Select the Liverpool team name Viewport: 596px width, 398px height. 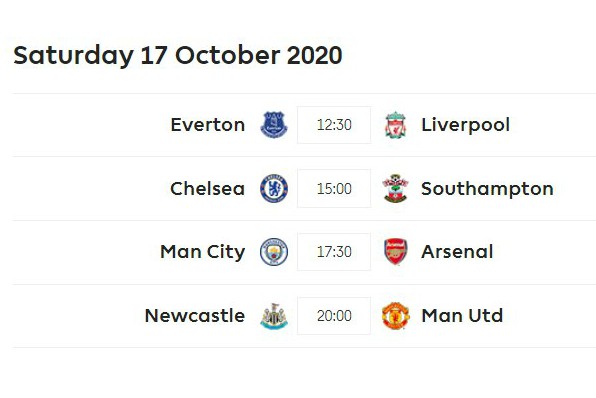466,125
